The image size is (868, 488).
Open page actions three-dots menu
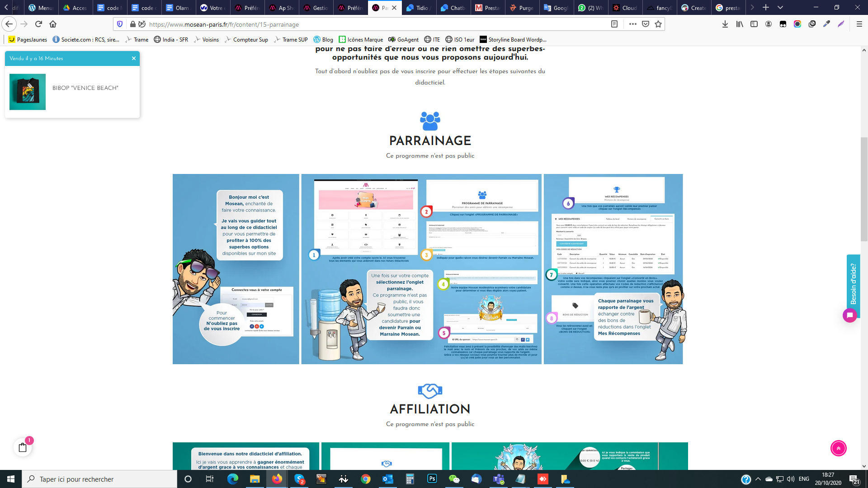632,24
